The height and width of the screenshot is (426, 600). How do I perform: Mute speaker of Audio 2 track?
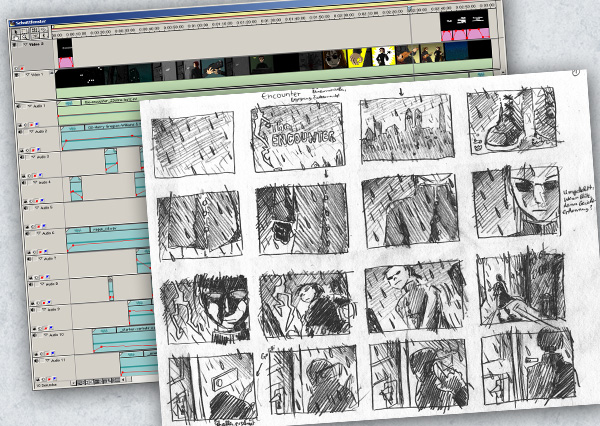pyautogui.click(x=20, y=132)
